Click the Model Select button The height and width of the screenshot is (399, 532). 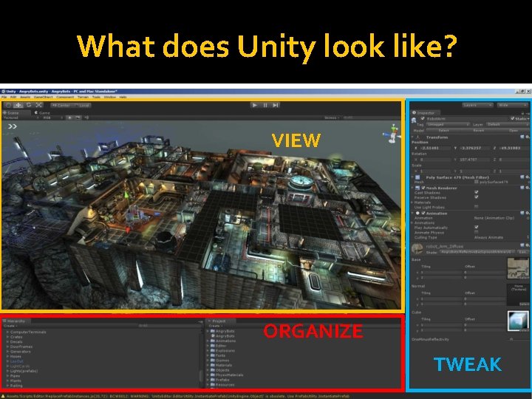click(443, 130)
